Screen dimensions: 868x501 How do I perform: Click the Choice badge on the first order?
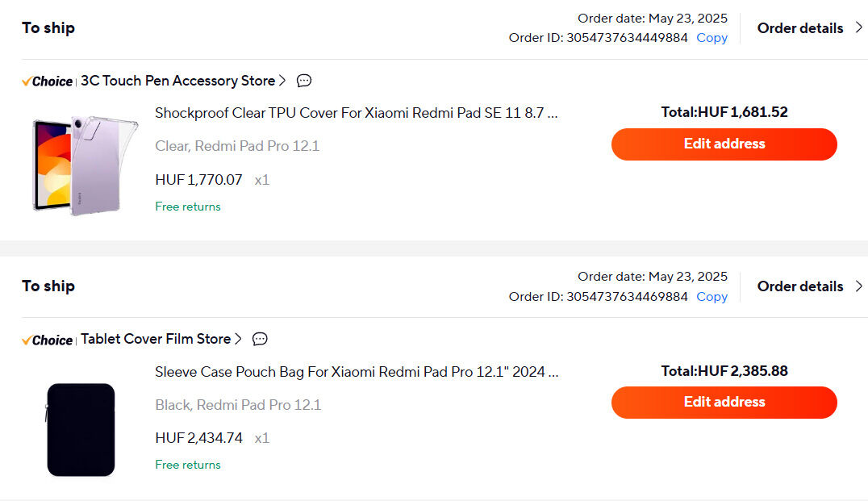coord(47,81)
